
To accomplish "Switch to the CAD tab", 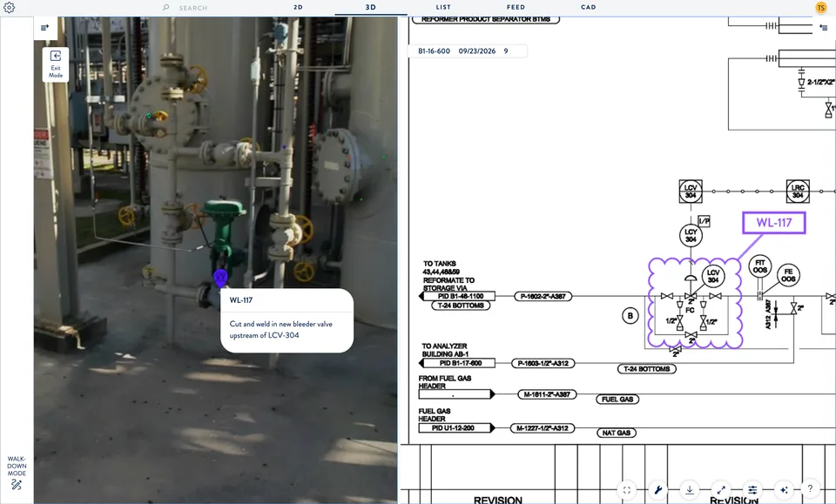I will coord(589,8).
